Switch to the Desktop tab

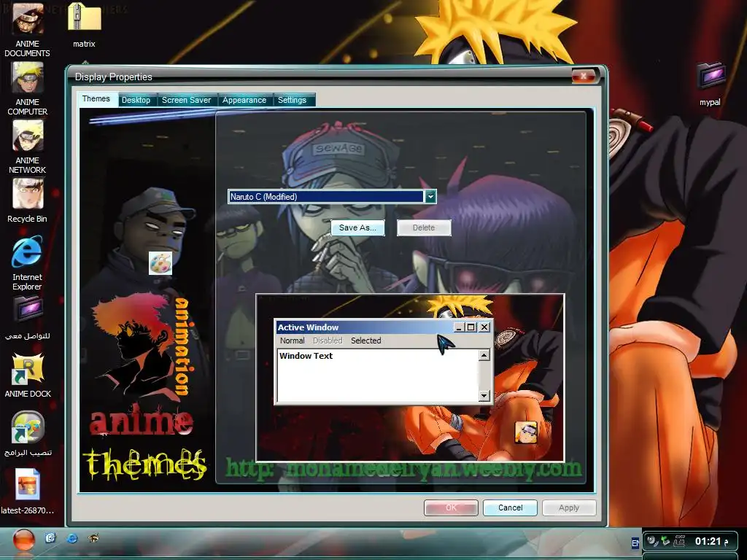pyautogui.click(x=136, y=100)
